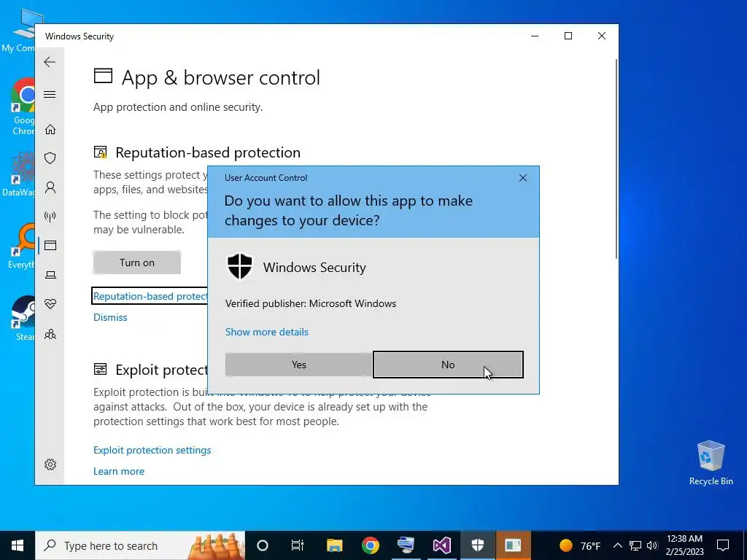The width and height of the screenshot is (747, 560).
Task: Launch Chrome from the taskbar
Action: (x=370, y=545)
